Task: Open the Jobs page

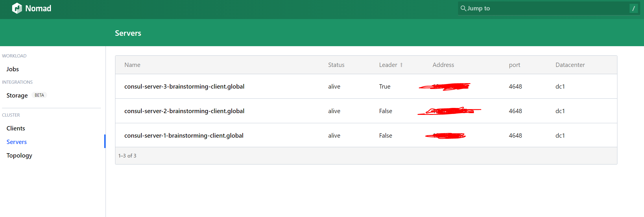Action: pyautogui.click(x=13, y=69)
